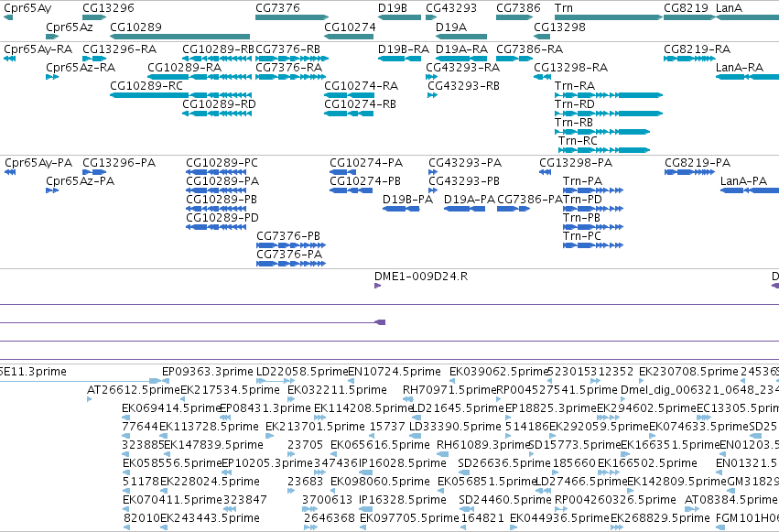This screenshot has width=779, height=532.
Task: Select protein Trn-PA label
Action: 582,180
